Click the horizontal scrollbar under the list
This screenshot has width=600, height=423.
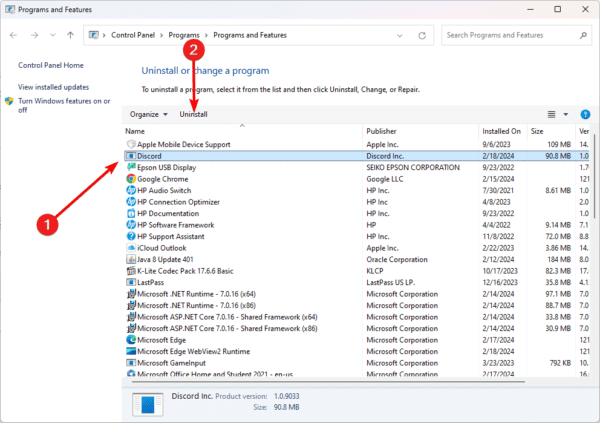click(329, 381)
